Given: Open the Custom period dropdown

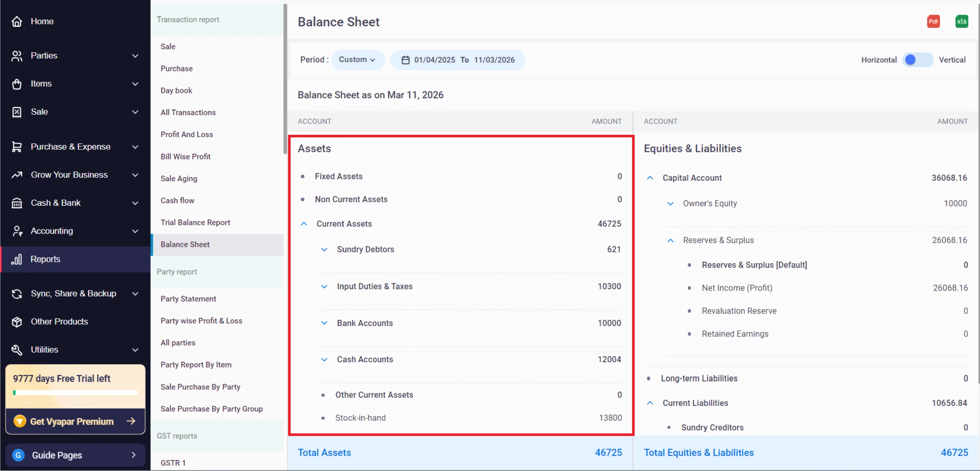Looking at the screenshot, I should pyautogui.click(x=358, y=60).
